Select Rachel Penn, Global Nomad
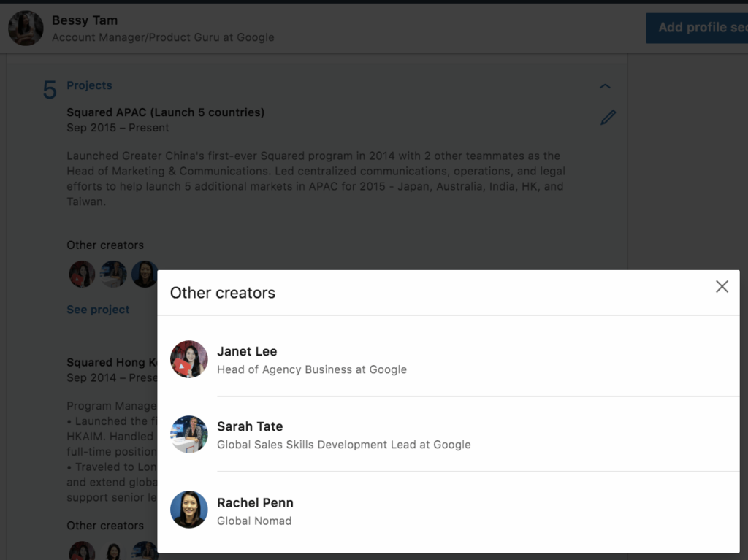 [x=255, y=503]
